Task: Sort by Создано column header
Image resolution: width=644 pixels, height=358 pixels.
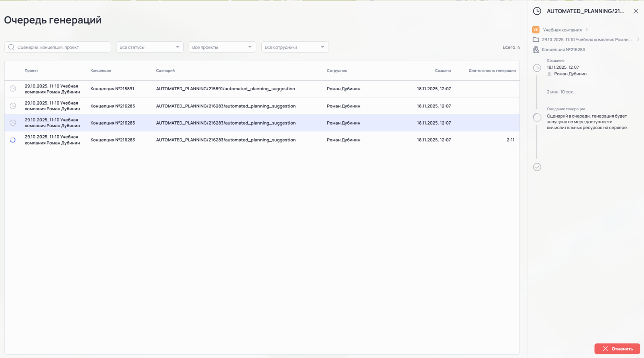Action: 442,71
